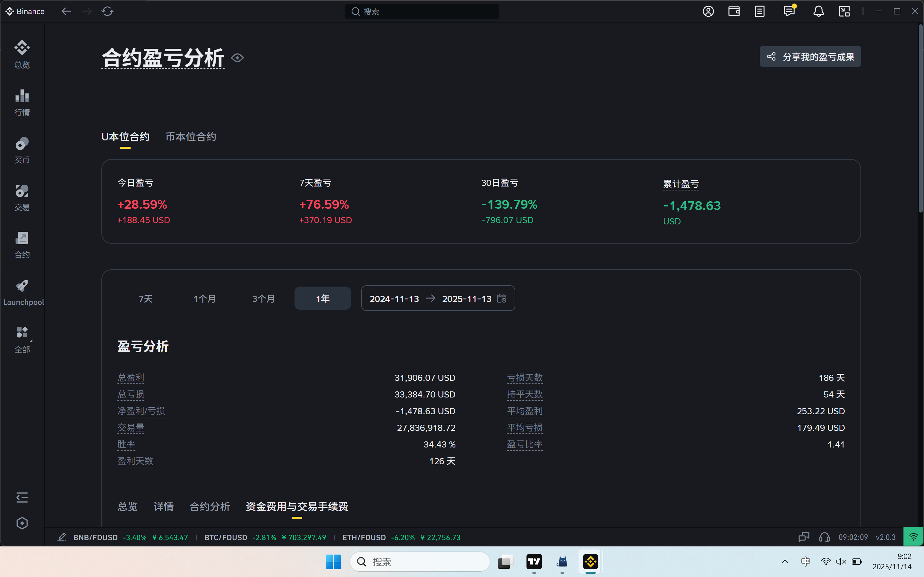The image size is (924, 577).
Task: Click the user account profile icon
Action: coord(708,12)
